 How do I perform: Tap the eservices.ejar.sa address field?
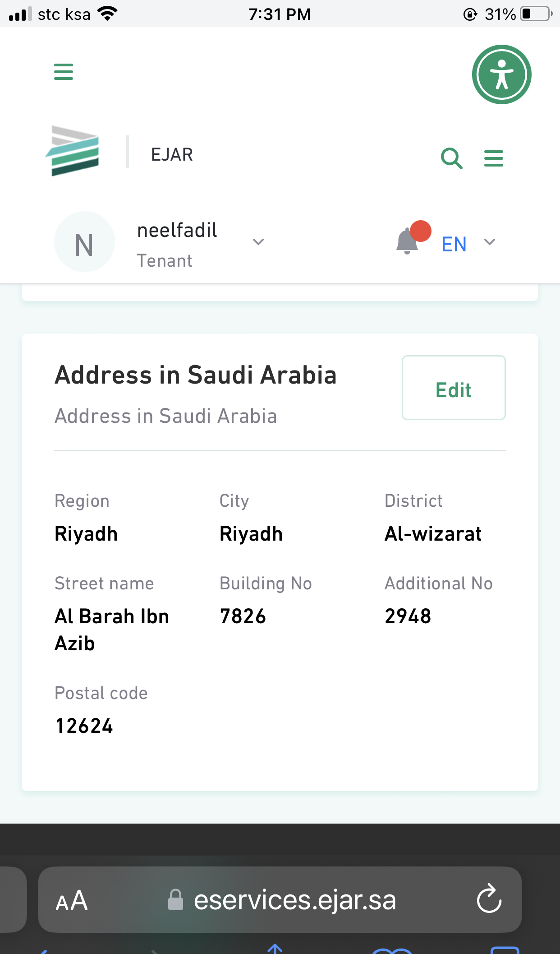coord(294,900)
